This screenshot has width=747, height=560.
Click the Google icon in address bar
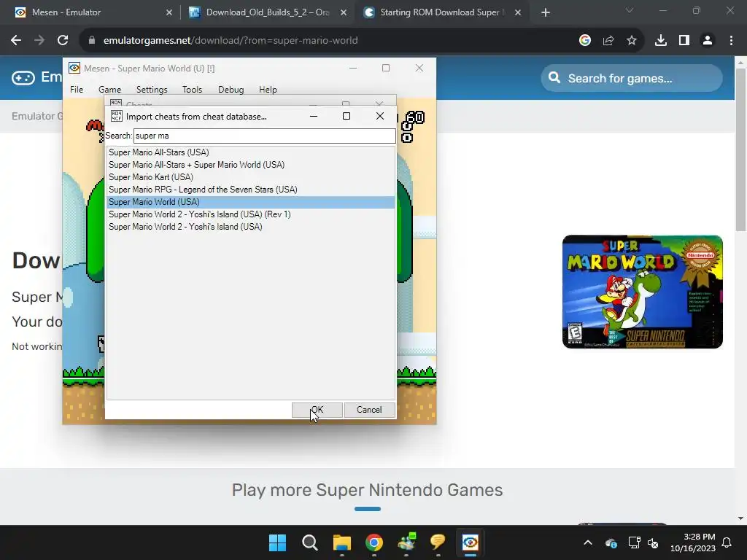click(585, 41)
